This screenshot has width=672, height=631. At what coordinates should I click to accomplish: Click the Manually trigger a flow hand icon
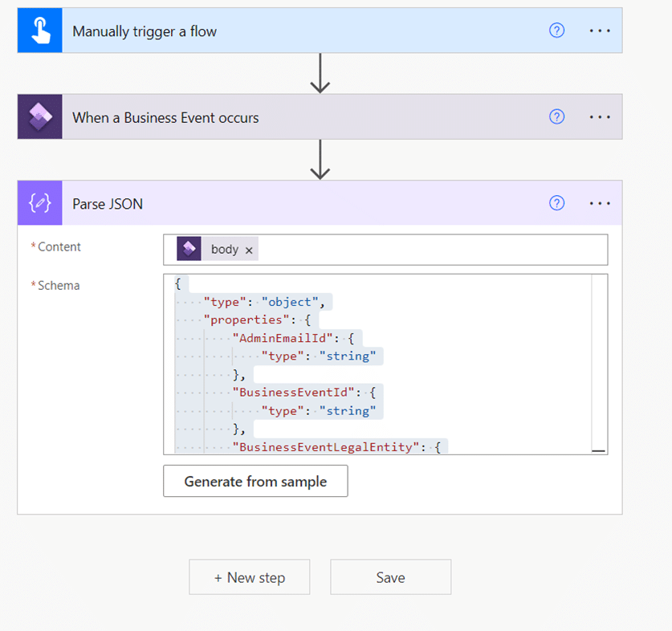40,31
